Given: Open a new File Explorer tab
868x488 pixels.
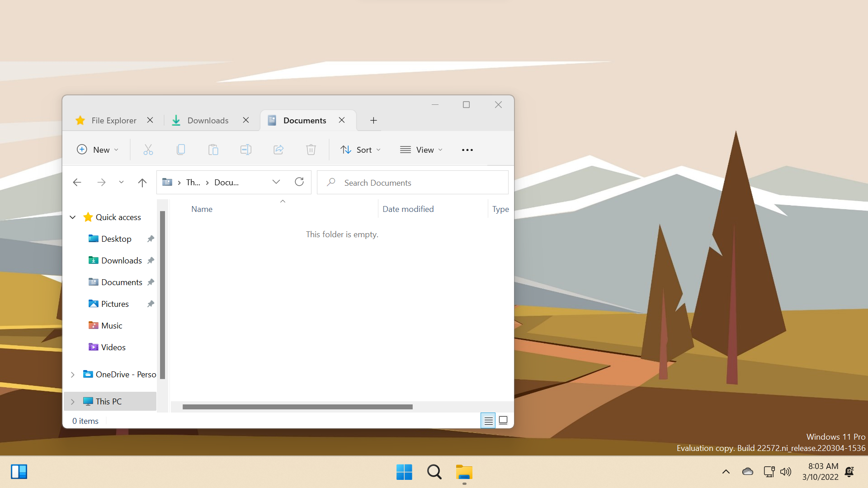Looking at the screenshot, I should click(x=373, y=120).
